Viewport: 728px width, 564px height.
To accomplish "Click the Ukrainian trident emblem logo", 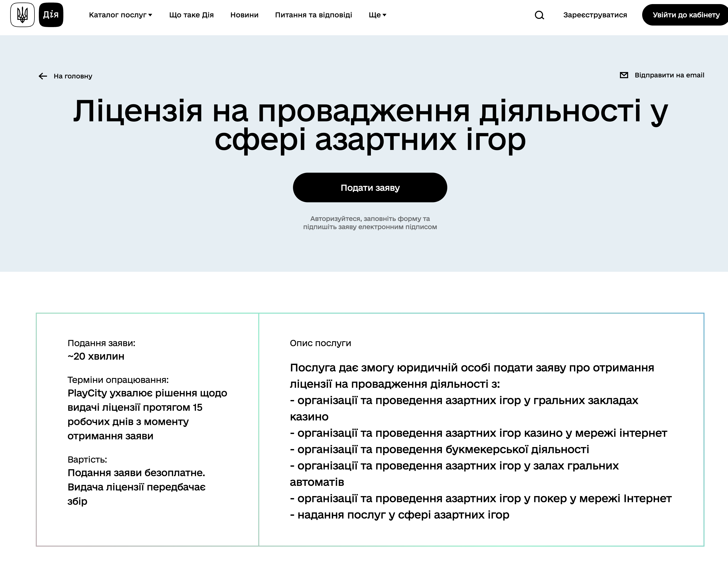I will click(x=22, y=15).
